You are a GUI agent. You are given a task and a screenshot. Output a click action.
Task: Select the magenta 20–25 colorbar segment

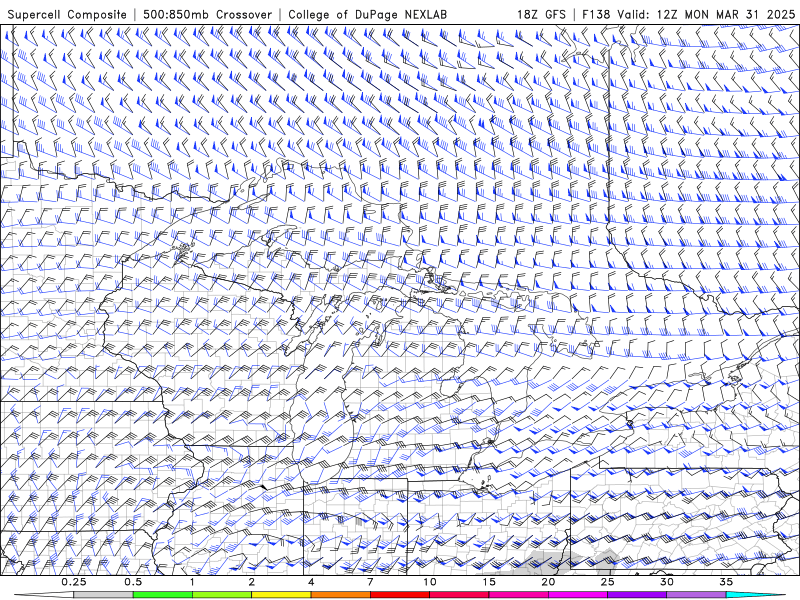coord(578,595)
